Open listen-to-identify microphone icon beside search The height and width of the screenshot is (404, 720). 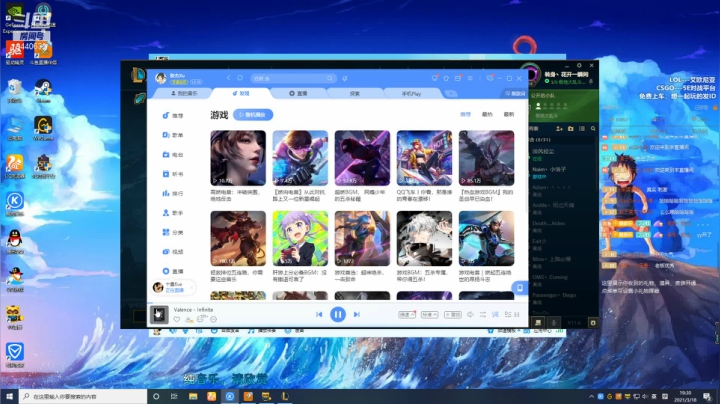345,79
